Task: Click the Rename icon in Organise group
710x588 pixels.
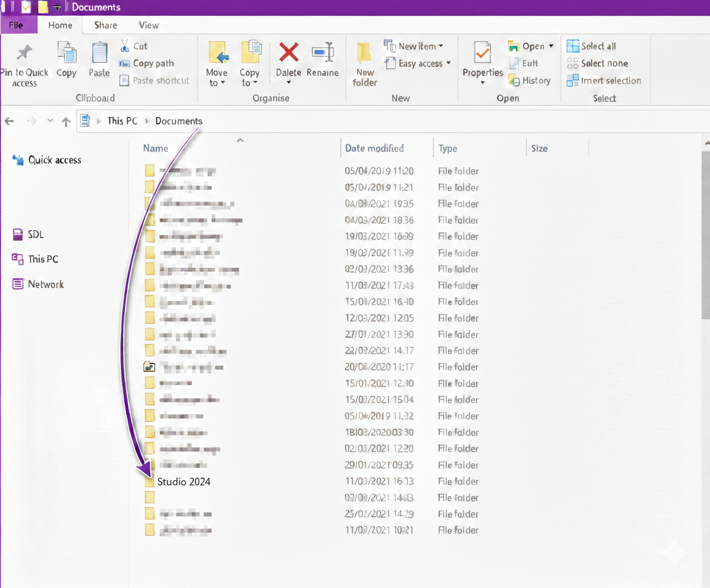Action: (323, 53)
